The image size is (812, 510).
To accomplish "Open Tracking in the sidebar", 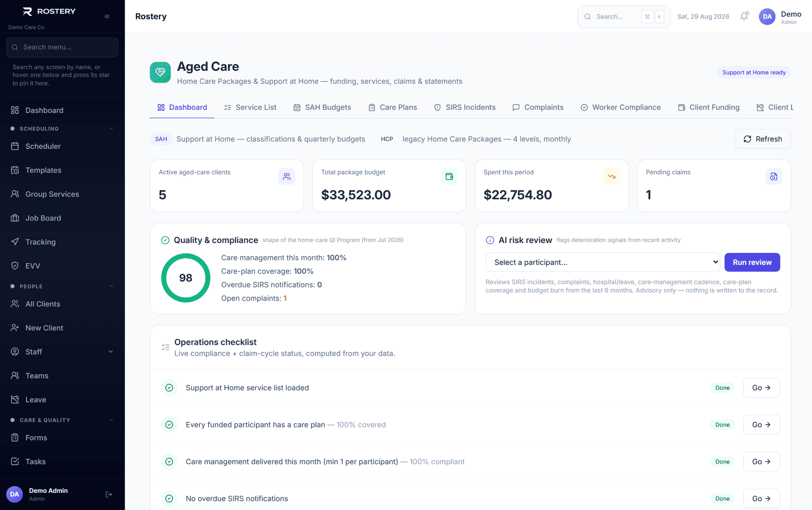I will (62, 242).
